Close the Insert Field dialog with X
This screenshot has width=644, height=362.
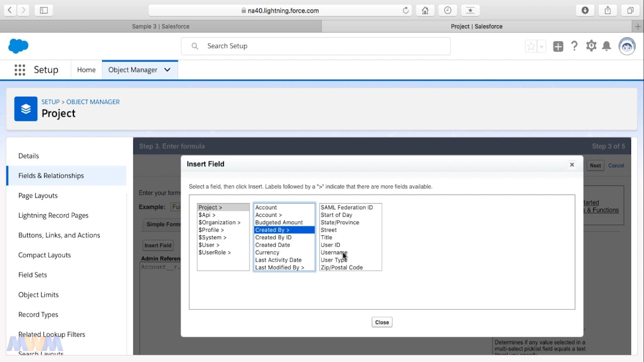(x=572, y=164)
